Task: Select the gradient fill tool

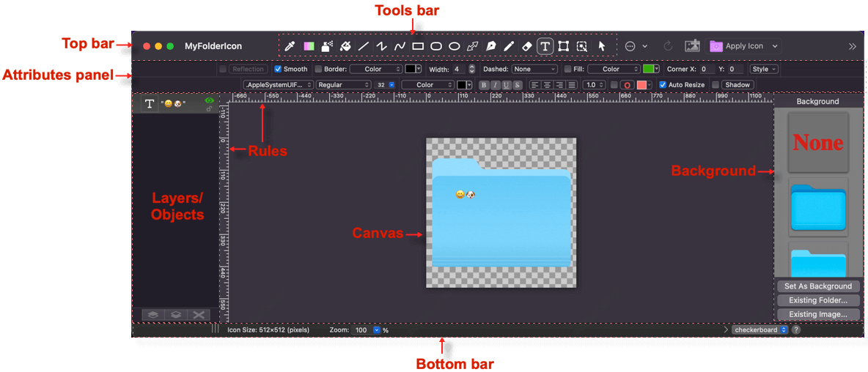Action: [x=309, y=46]
